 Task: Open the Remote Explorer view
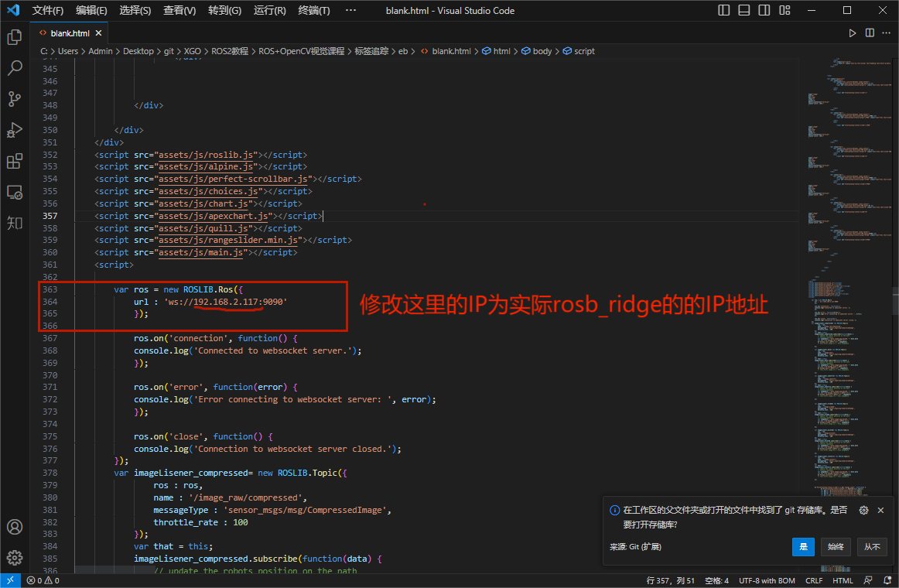[x=15, y=192]
